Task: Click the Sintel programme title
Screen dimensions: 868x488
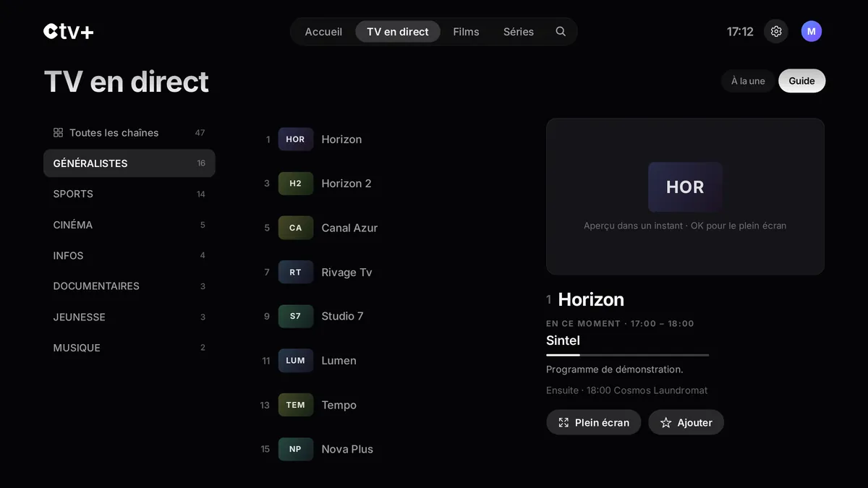Action: click(563, 341)
